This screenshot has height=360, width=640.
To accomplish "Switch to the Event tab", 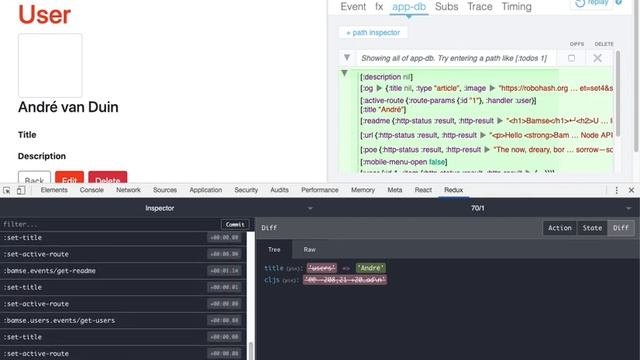I will pyautogui.click(x=353, y=7).
